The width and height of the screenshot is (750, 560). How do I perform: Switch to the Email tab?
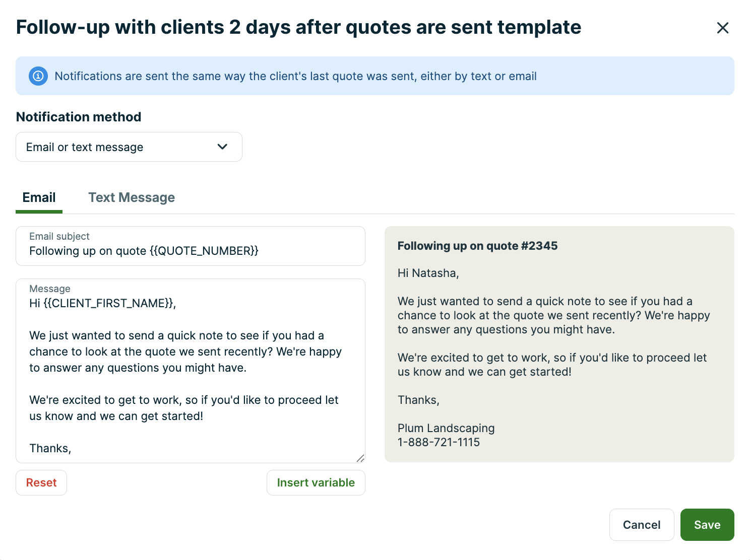[39, 198]
